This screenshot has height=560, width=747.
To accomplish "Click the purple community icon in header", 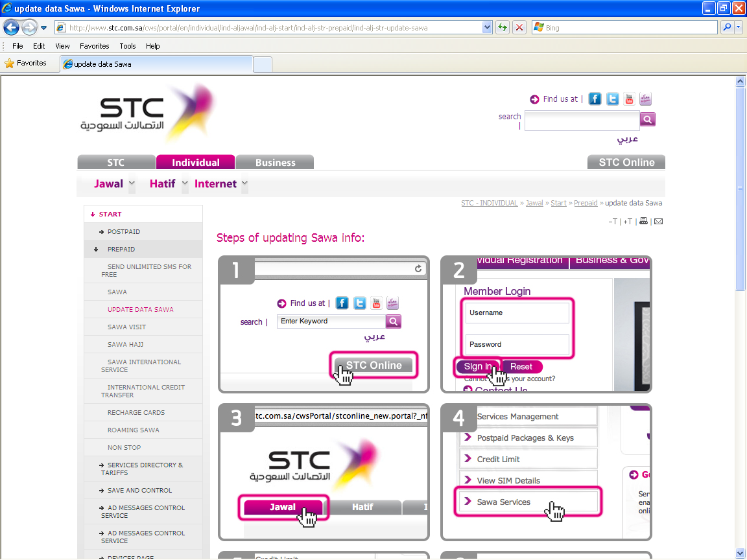I will coord(646,99).
